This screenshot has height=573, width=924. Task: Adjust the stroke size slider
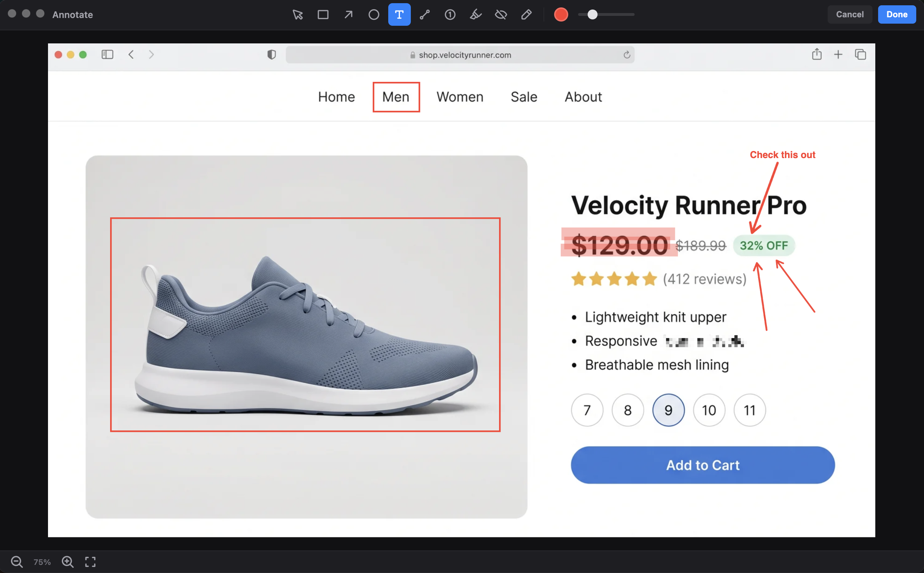[606, 15]
